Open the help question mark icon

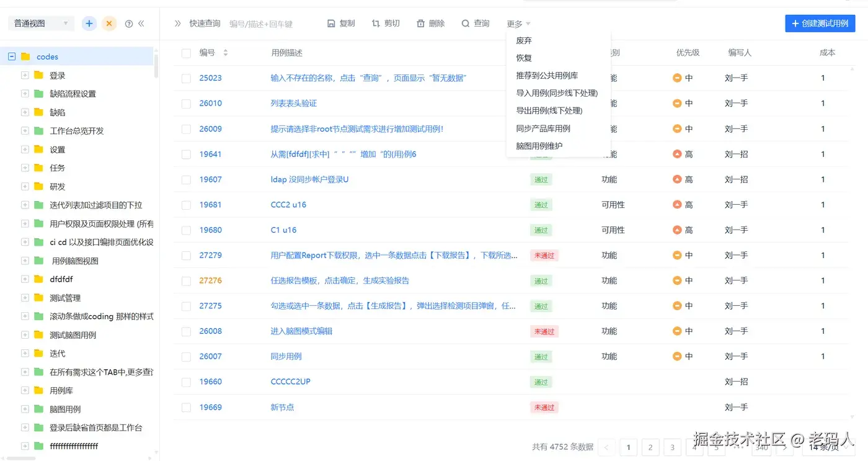click(129, 24)
